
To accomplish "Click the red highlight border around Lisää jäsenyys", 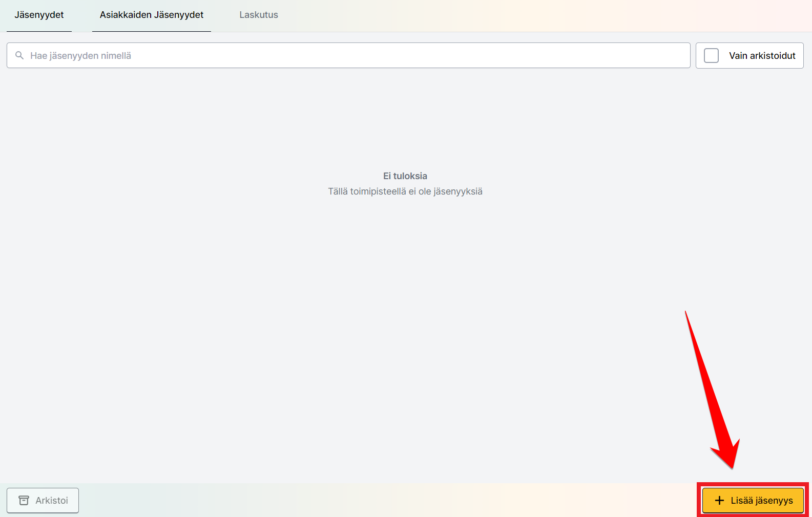I will 753,484.
